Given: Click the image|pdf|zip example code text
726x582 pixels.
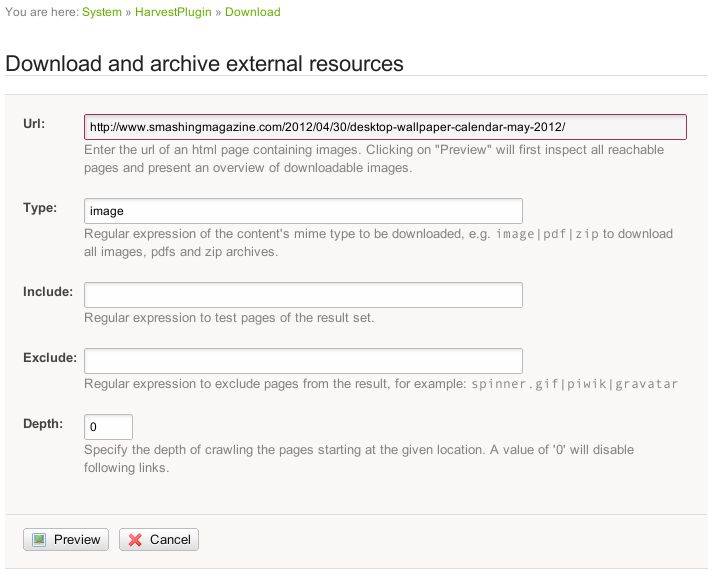Looking at the screenshot, I should pos(547,234).
